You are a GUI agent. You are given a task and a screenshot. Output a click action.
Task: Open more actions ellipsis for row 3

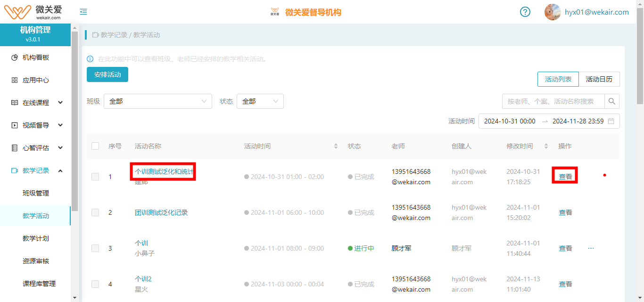pyautogui.click(x=591, y=248)
